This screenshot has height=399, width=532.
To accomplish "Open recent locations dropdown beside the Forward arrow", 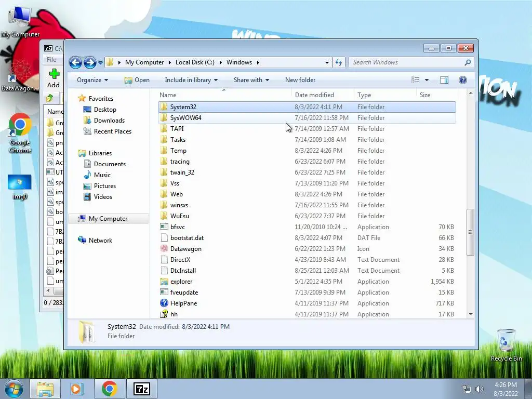I will point(100,63).
